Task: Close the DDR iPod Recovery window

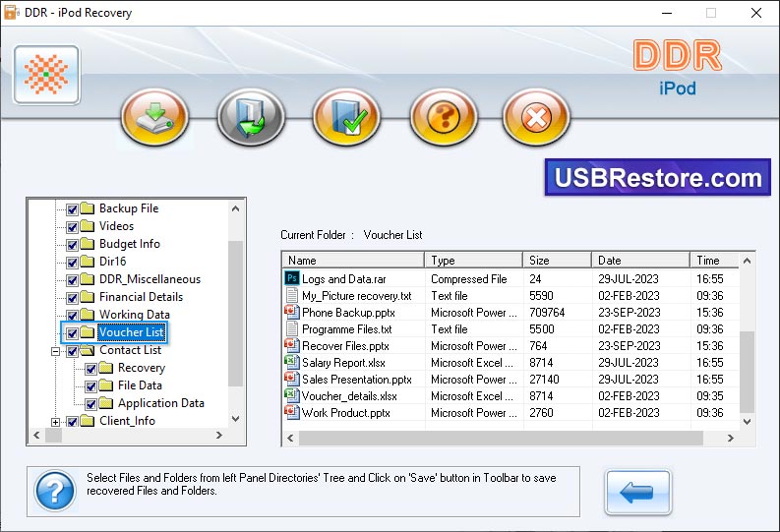Action: point(756,13)
